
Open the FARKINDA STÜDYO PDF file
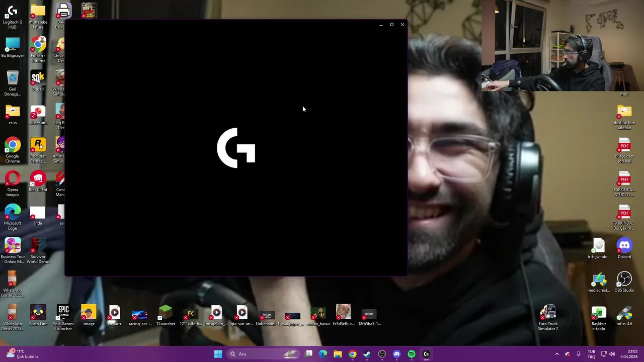[624, 184]
